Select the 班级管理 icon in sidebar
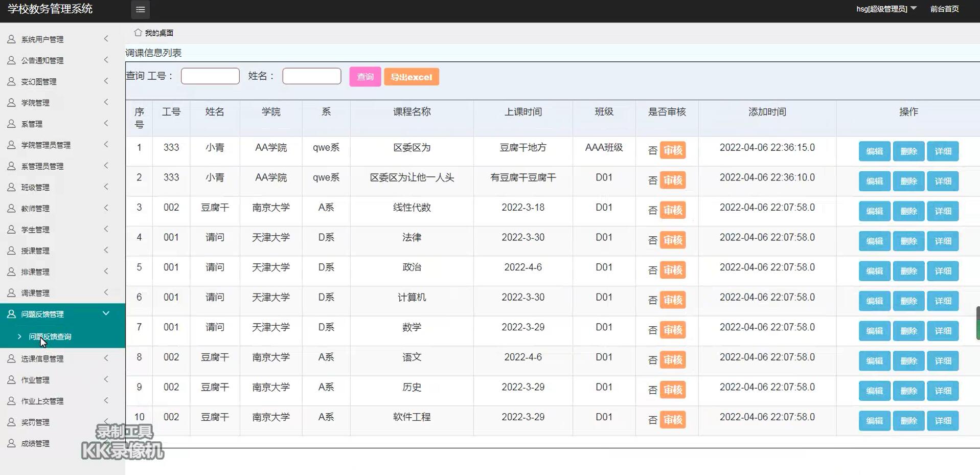The image size is (980, 475). pyautogui.click(x=11, y=187)
